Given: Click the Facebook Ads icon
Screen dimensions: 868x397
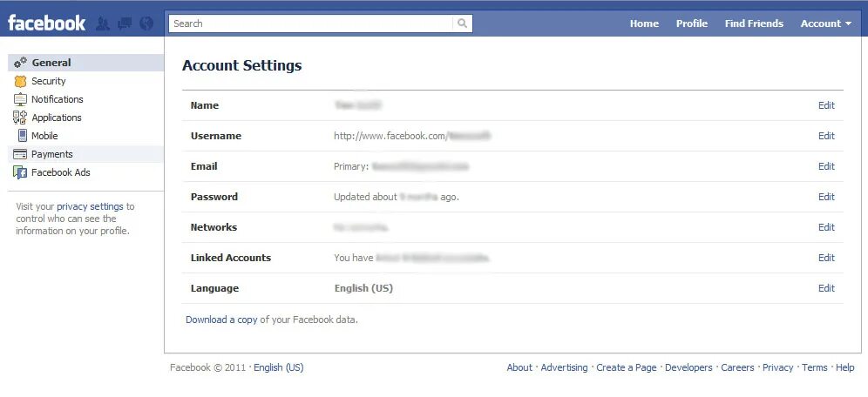Looking at the screenshot, I should [x=21, y=172].
